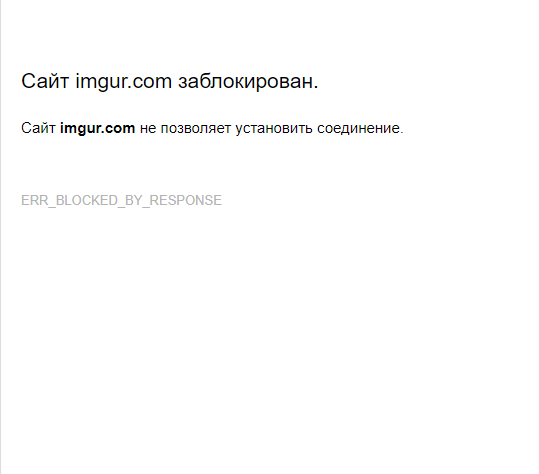Viewport: 539px width, 474px height.
Task: Click "BY" within the gray error code
Action: click(134, 200)
